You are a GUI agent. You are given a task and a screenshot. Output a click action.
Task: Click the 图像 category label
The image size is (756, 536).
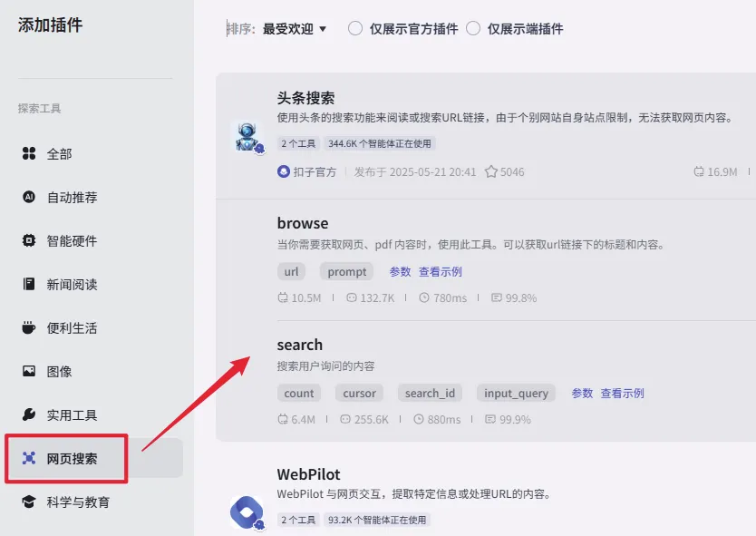59,372
